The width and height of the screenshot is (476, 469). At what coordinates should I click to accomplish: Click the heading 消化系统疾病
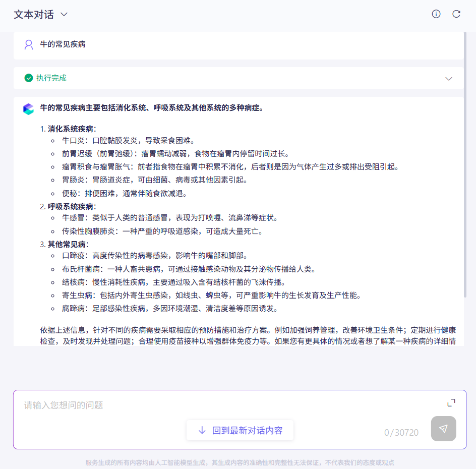pyautogui.click(x=72, y=129)
